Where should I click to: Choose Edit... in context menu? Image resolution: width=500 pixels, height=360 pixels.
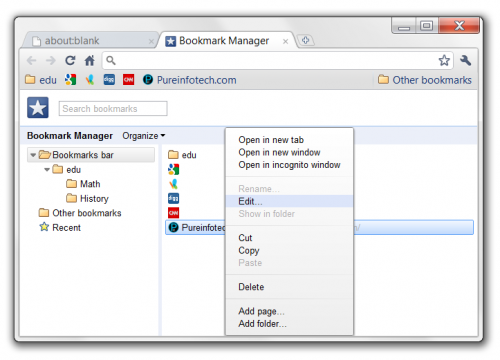(x=289, y=201)
